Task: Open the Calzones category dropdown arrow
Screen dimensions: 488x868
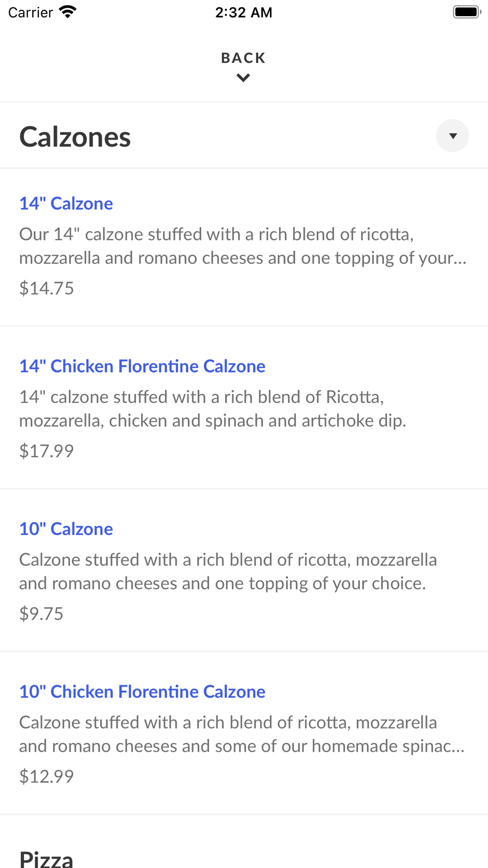Action: (452, 136)
